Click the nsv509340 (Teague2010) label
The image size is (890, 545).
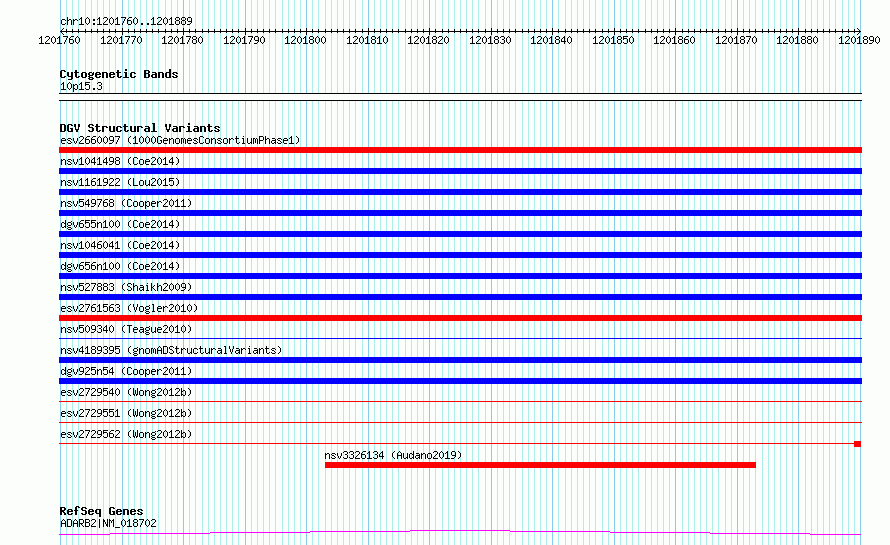coord(126,329)
